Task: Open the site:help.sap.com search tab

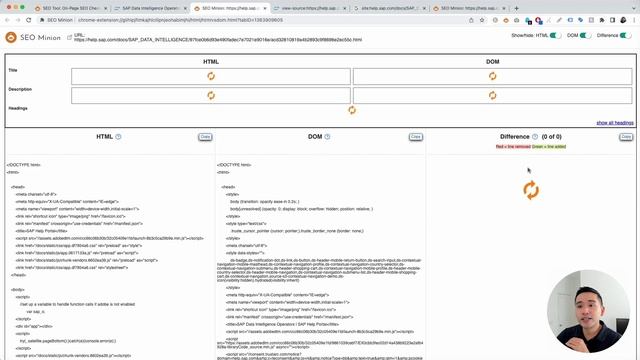Action: click(x=389, y=8)
